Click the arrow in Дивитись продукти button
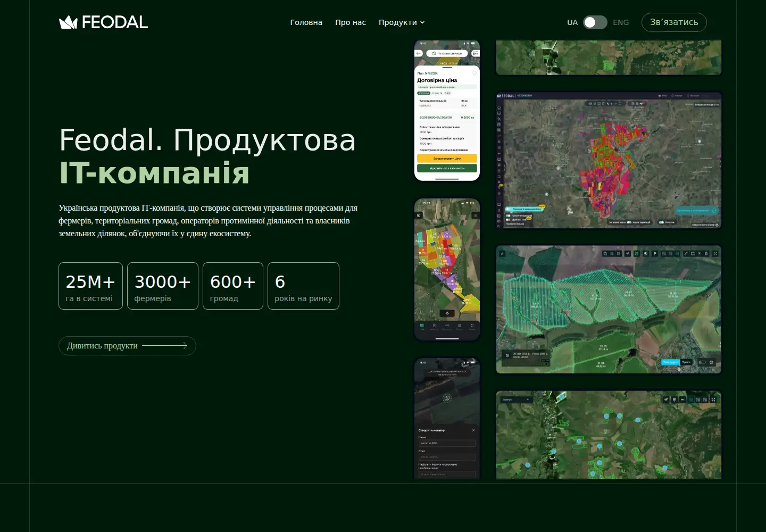Image resolution: width=766 pixels, height=532 pixels. (x=165, y=346)
